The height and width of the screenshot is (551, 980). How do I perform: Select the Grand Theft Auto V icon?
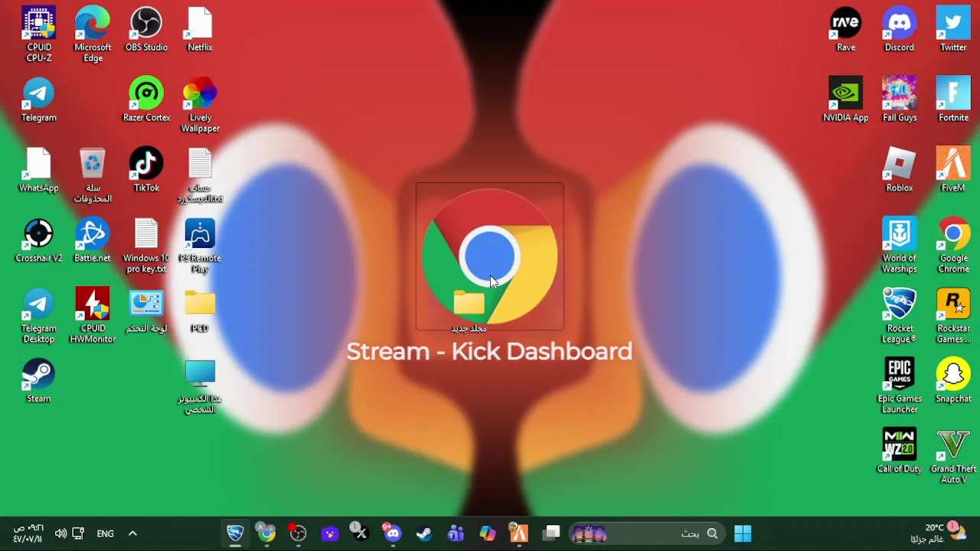click(x=953, y=456)
